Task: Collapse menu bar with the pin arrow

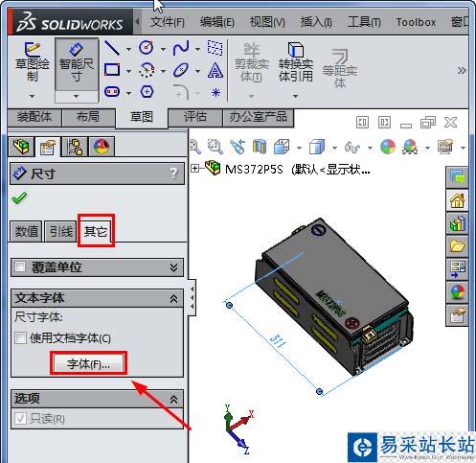Action: pos(137,22)
